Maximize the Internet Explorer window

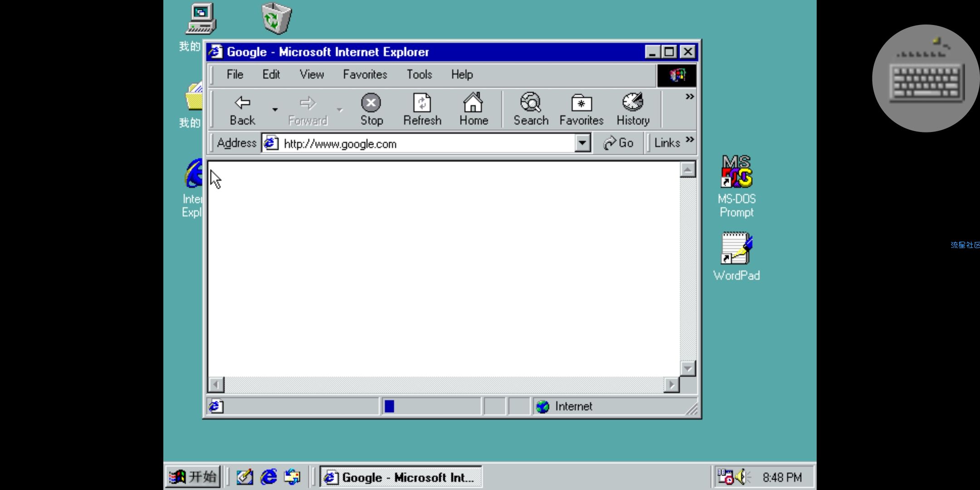point(669,52)
